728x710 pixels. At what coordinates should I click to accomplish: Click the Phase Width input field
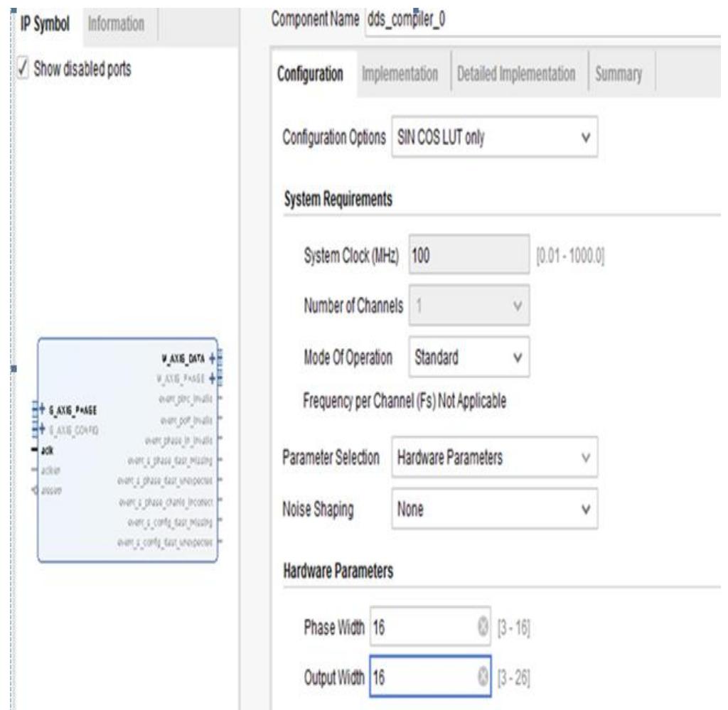tap(430, 626)
